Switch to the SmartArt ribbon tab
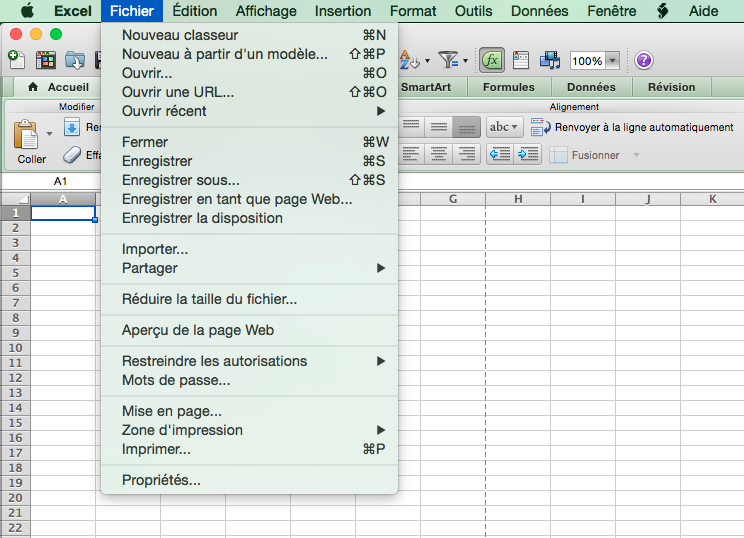The image size is (744, 538). (426, 87)
